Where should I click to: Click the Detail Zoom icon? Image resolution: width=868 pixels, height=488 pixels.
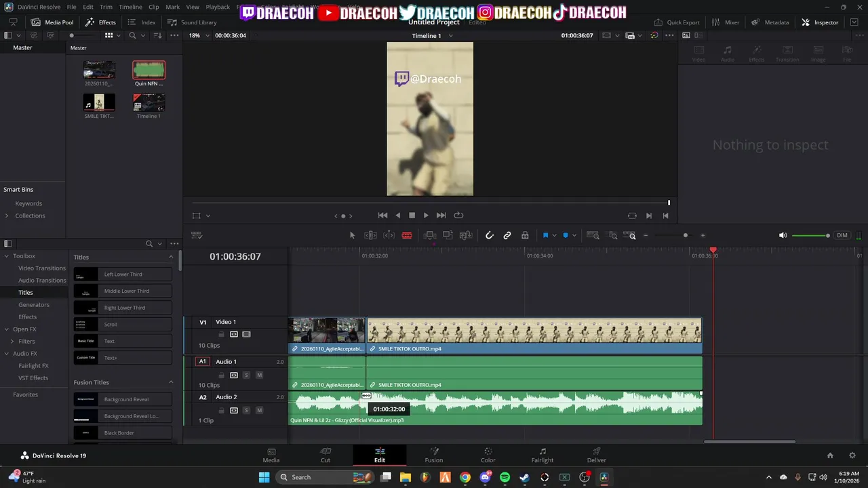click(613, 235)
